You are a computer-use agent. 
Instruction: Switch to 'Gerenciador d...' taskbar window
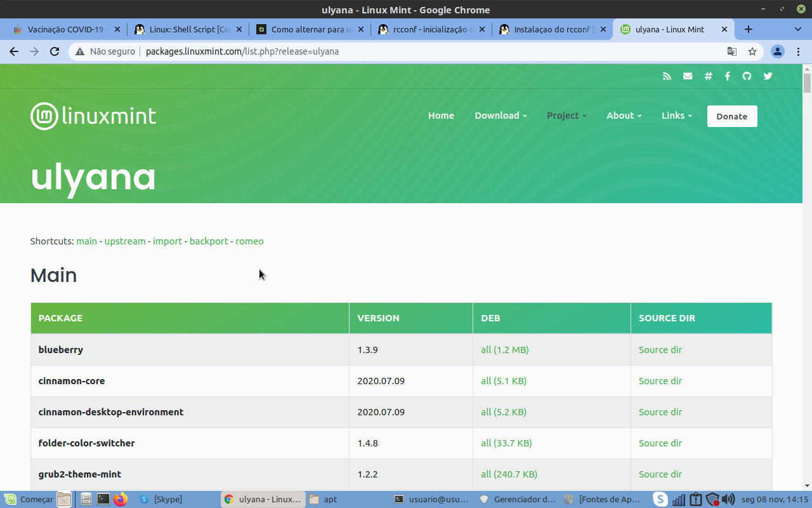[x=517, y=500]
